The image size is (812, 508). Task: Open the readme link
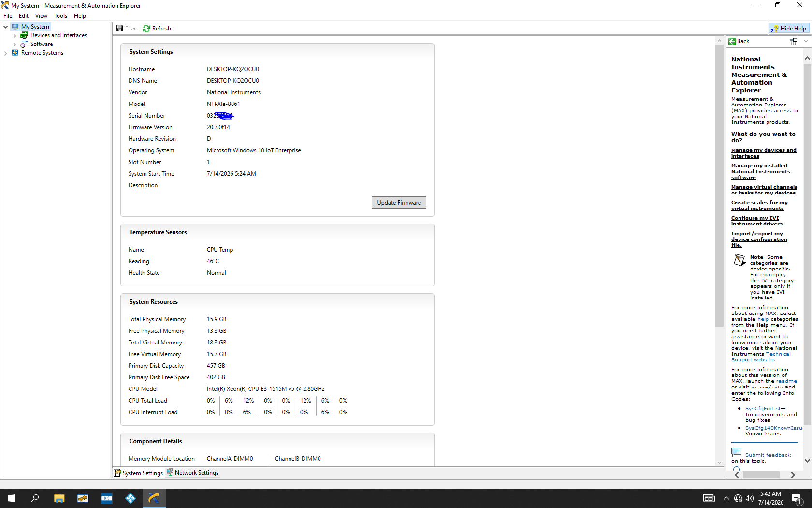[x=786, y=381]
